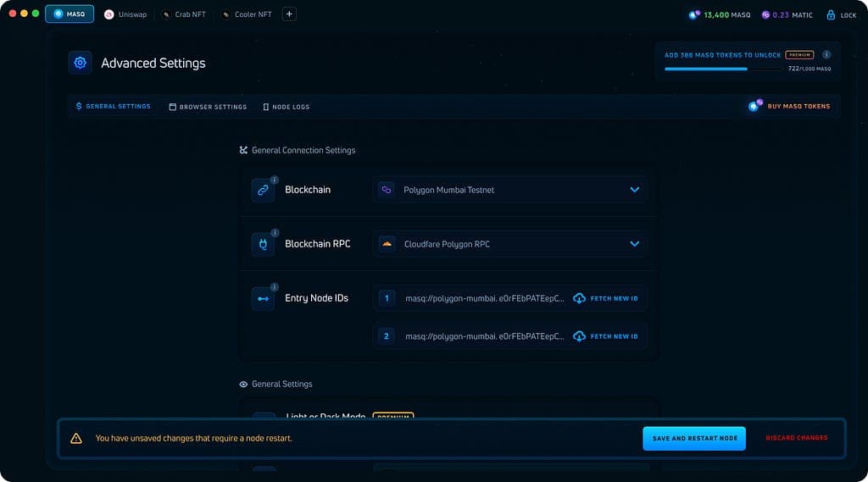Fetch new ID for entry node 1
Viewport: 868px width, 482px height.
click(x=605, y=298)
